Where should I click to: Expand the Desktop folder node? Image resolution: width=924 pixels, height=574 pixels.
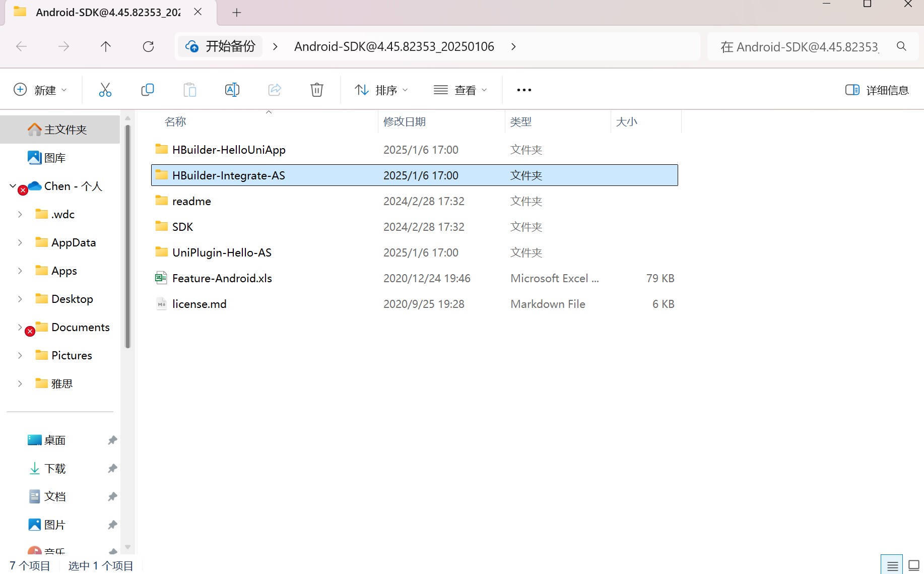[x=20, y=299]
